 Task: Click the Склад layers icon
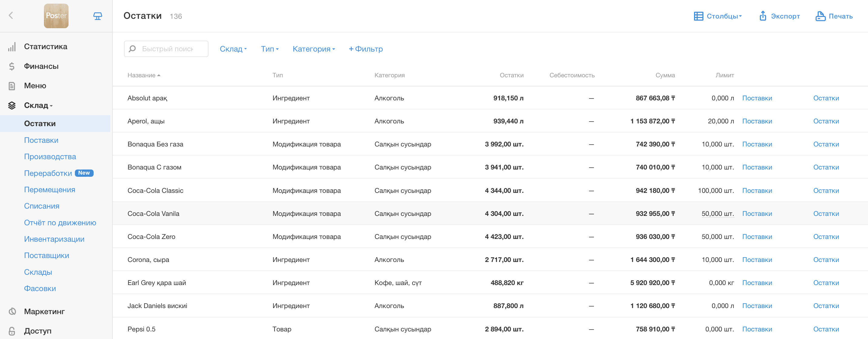tap(12, 106)
